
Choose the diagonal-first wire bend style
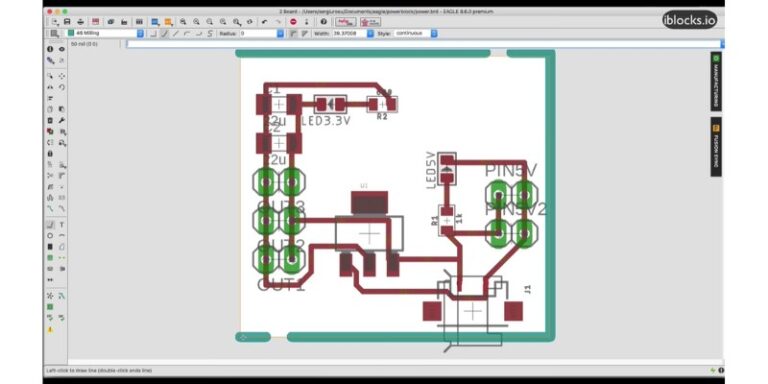(x=165, y=33)
